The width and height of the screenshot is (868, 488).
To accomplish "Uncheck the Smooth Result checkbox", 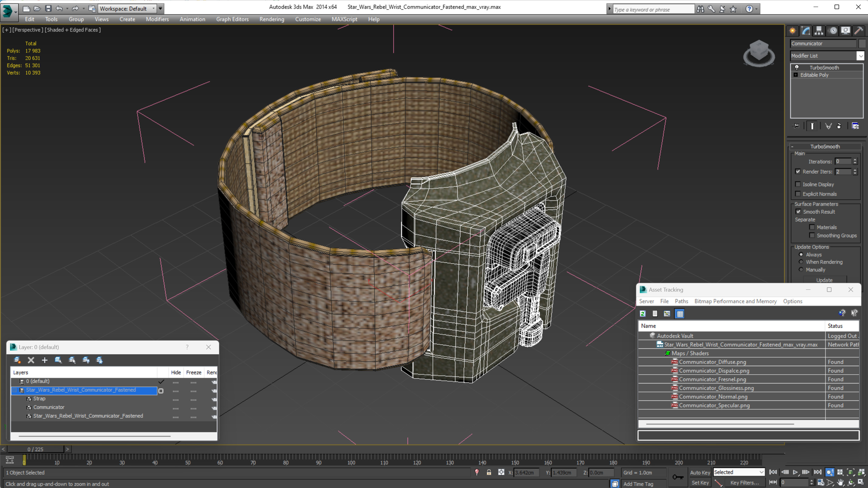I will [798, 212].
